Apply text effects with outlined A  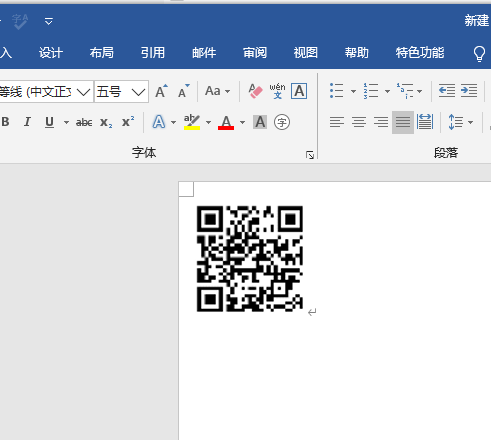(x=159, y=122)
